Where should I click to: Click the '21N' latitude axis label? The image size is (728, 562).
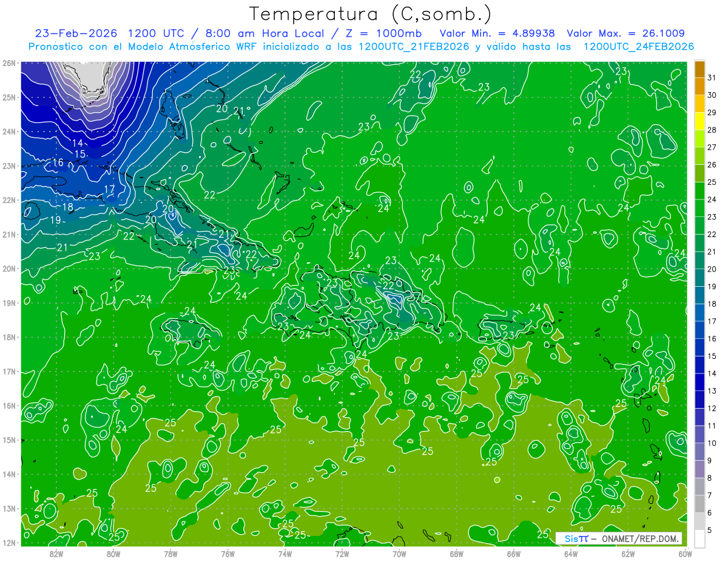point(8,234)
